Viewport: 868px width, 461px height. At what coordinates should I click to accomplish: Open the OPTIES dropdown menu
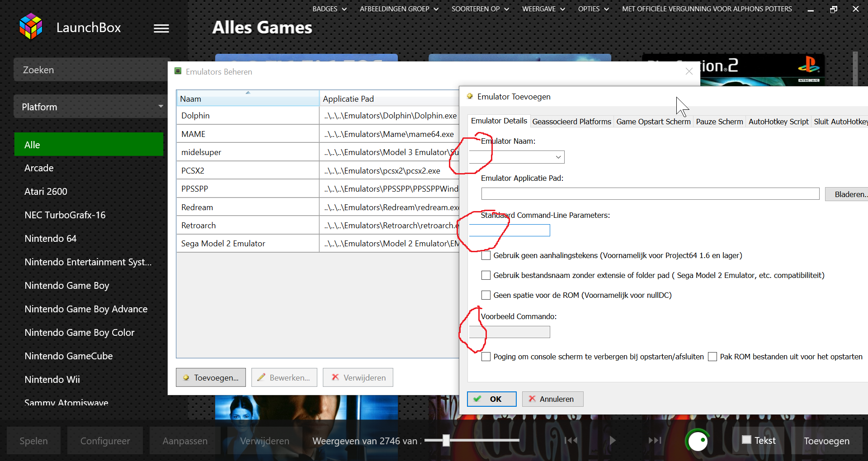pyautogui.click(x=593, y=9)
